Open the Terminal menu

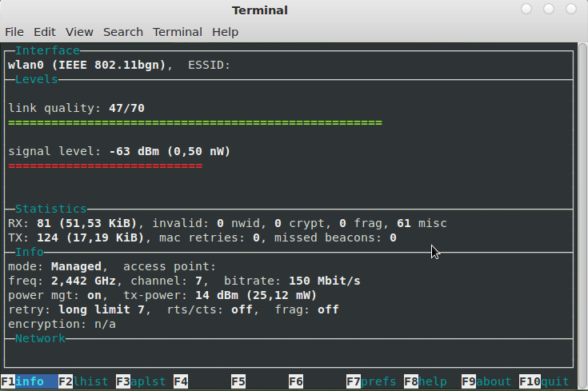click(x=178, y=32)
